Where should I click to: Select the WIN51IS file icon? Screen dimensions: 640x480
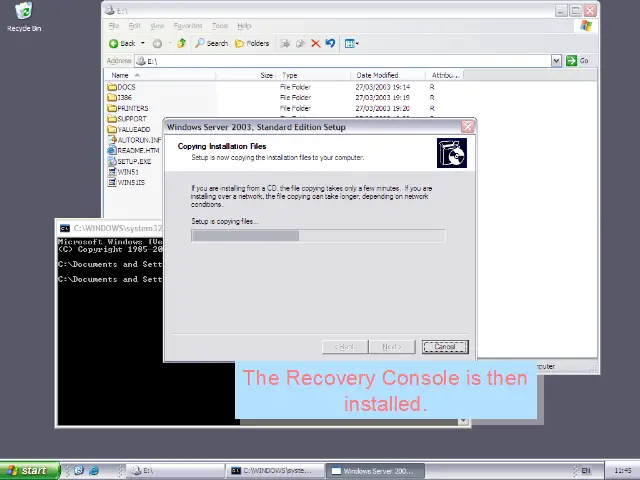(x=112, y=182)
